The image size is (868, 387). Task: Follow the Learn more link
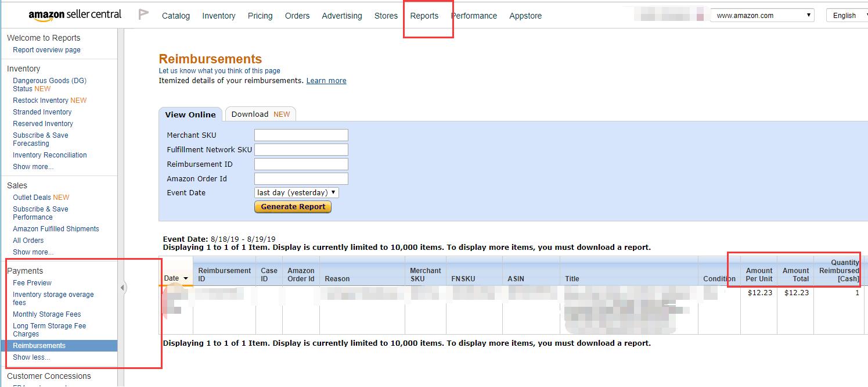click(326, 81)
